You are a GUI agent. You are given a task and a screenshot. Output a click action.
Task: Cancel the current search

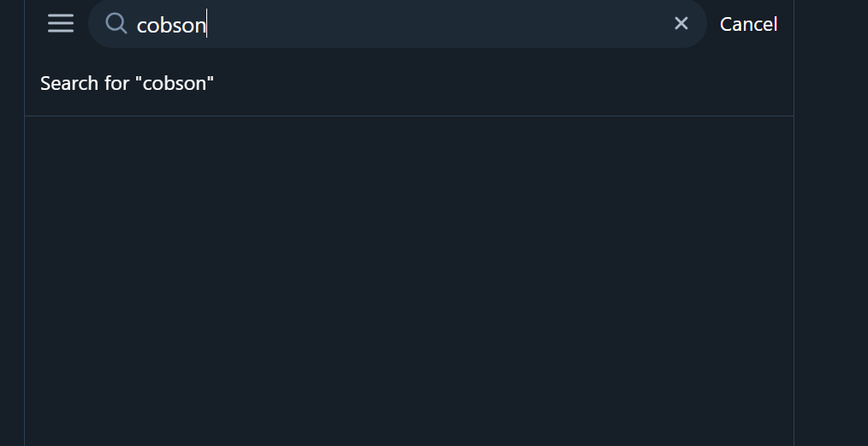point(748,24)
